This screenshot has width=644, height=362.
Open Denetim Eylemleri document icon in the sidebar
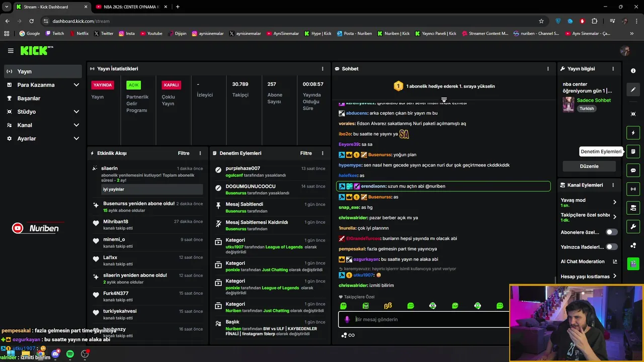click(633, 151)
